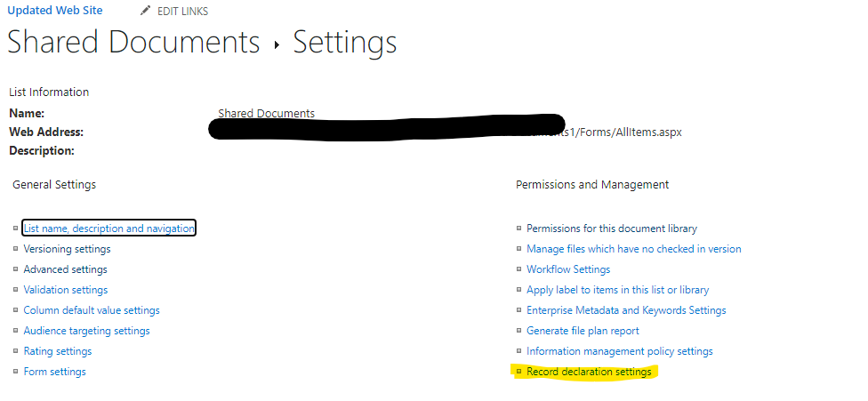This screenshot has height=401, width=868.
Task: Open Audience targeting settings
Action: coord(86,331)
